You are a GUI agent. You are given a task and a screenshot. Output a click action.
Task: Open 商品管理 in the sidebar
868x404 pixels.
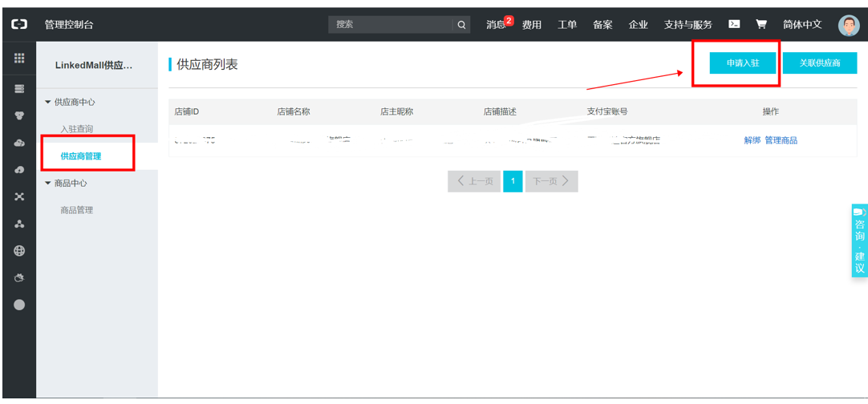pyautogui.click(x=76, y=210)
